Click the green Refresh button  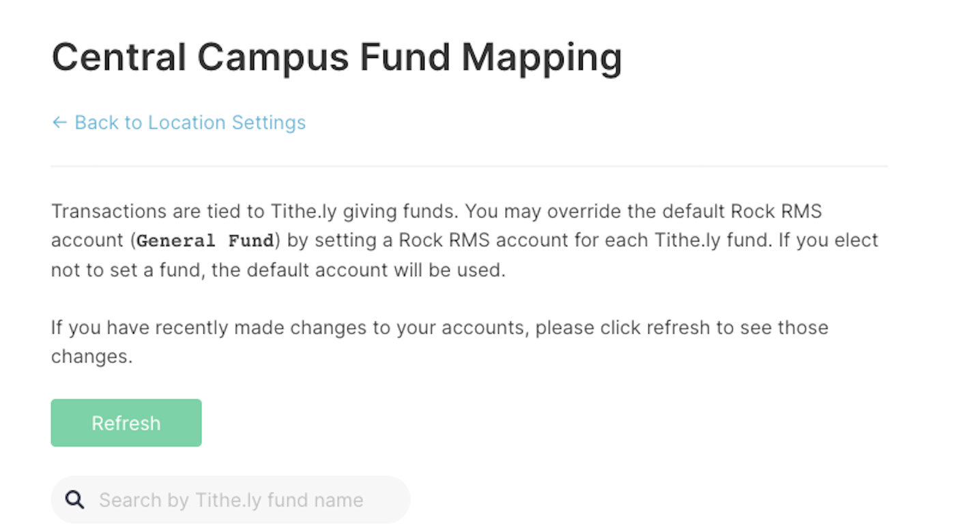[x=126, y=423]
